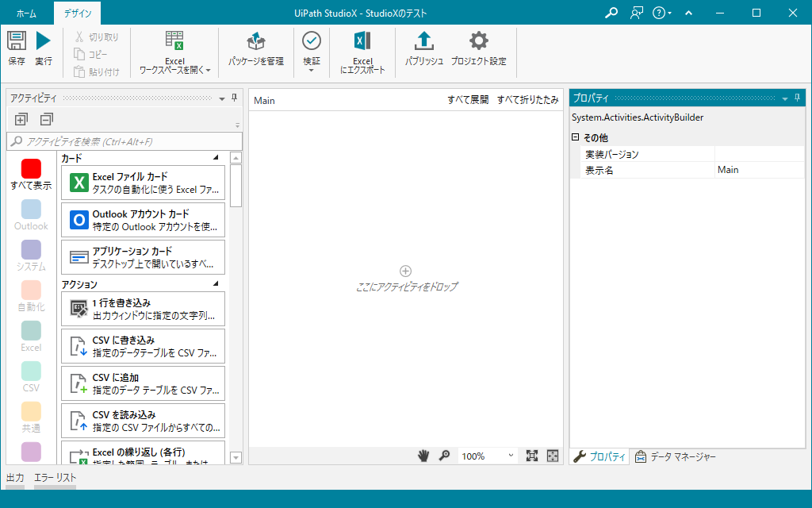Select the すべて表示 red category filter
Screen dimensions: 812x508
pos(31,175)
